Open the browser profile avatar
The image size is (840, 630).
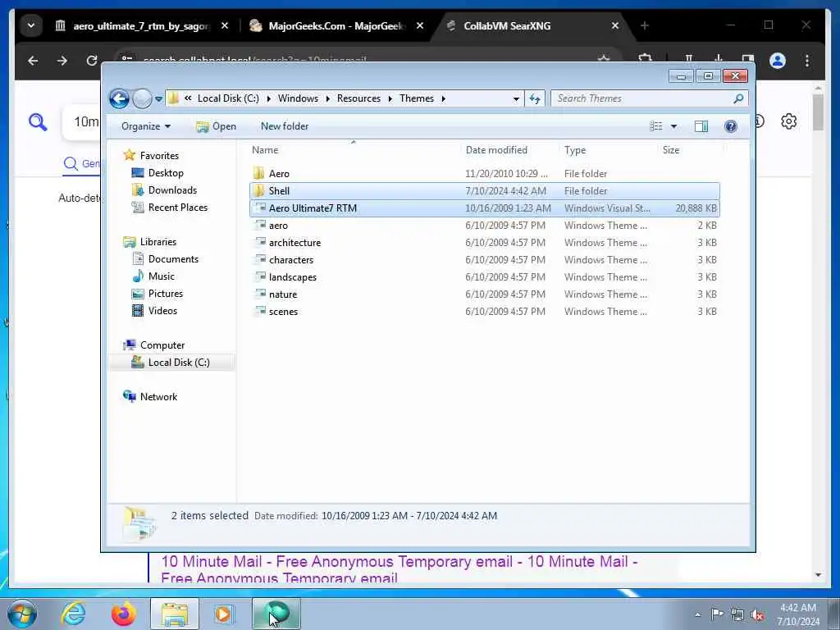[x=778, y=61]
